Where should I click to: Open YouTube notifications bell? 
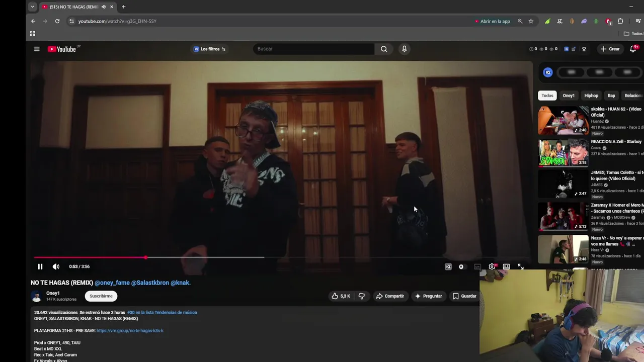point(633,49)
